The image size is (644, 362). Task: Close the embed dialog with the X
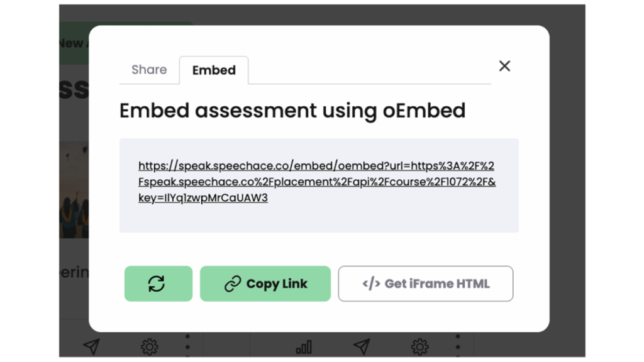tap(504, 66)
